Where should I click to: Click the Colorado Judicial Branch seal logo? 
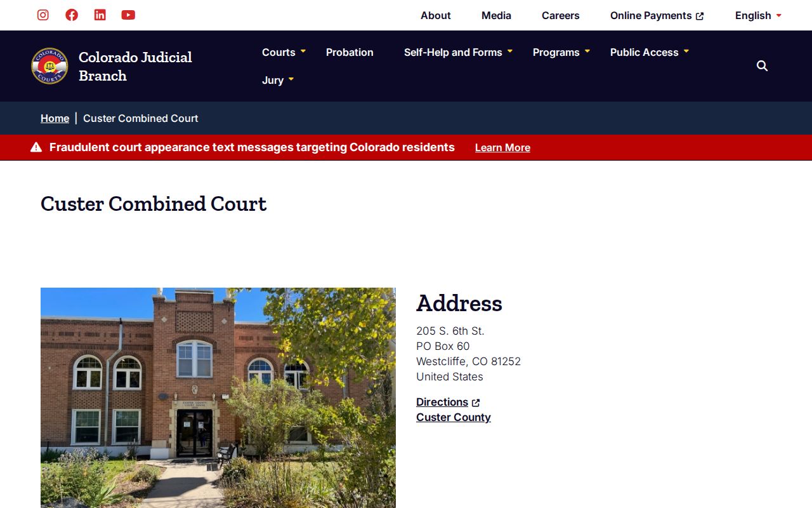[49, 66]
